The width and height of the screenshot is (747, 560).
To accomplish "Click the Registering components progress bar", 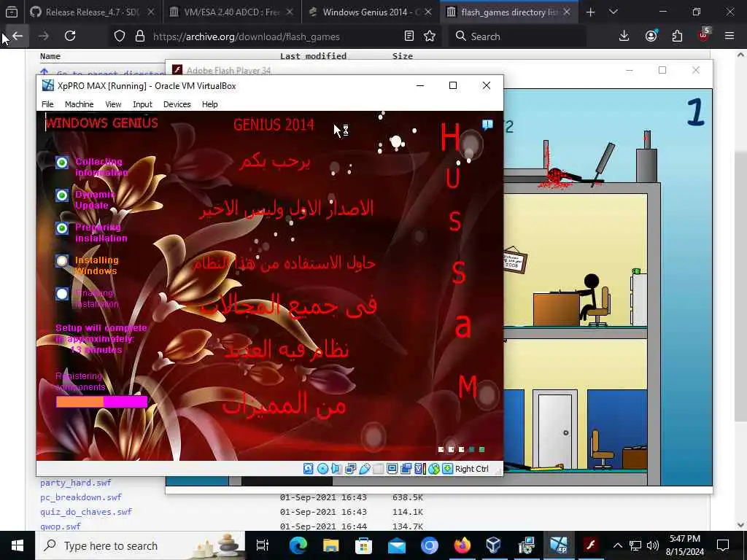I will click(x=101, y=402).
